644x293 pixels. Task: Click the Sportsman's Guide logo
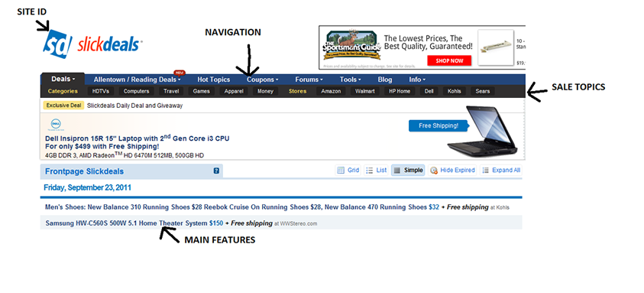(x=351, y=45)
